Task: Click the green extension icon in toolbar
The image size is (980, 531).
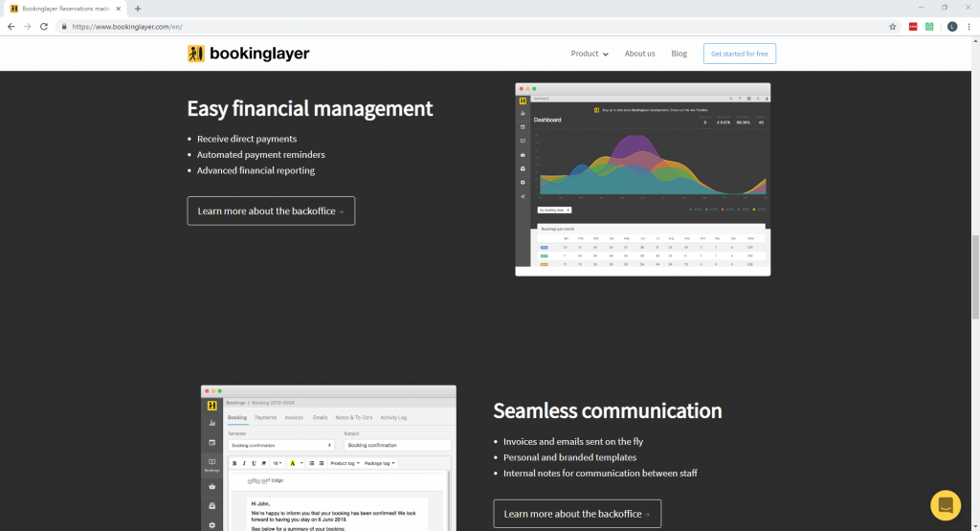Action: (x=929, y=27)
